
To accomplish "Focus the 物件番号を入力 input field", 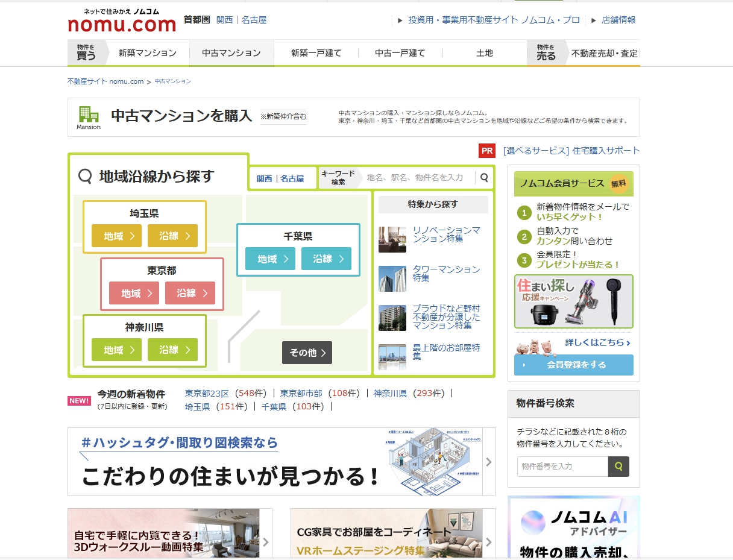I will pos(562,467).
